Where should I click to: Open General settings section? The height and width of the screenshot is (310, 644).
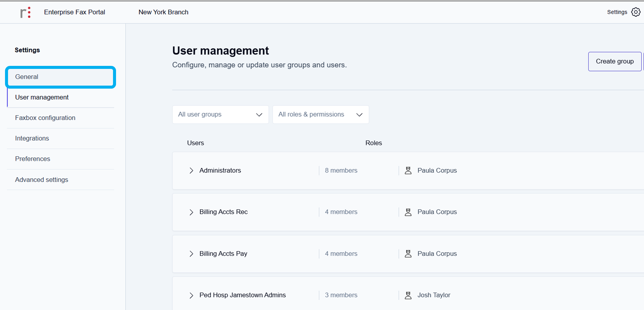click(61, 77)
